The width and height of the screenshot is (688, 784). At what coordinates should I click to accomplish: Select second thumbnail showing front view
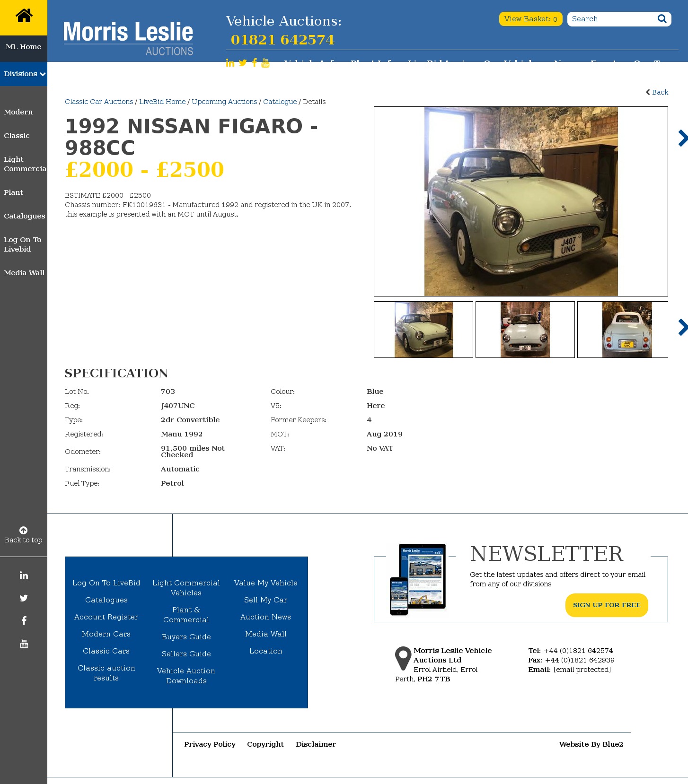click(525, 330)
